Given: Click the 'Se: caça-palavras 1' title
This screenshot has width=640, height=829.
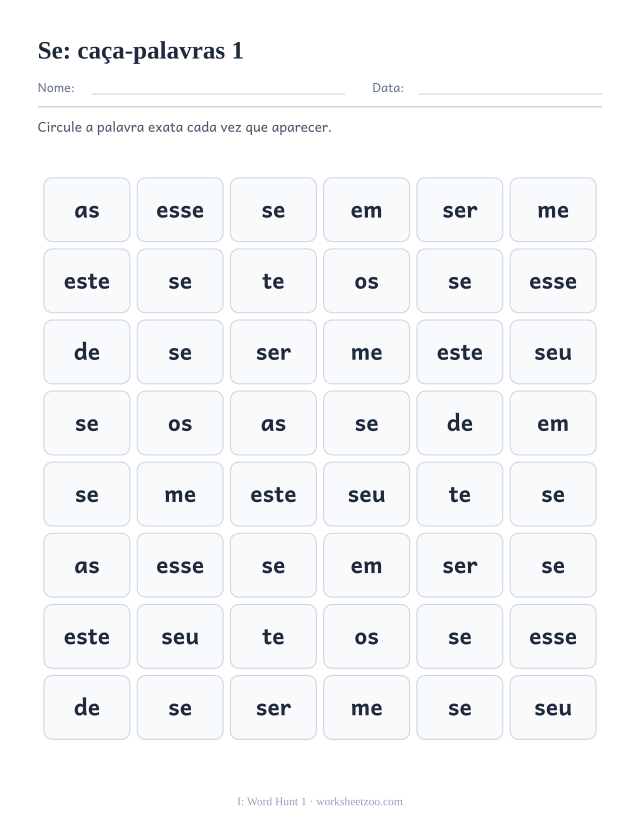Looking at the screenshot, I should click(x=141, y=51).
